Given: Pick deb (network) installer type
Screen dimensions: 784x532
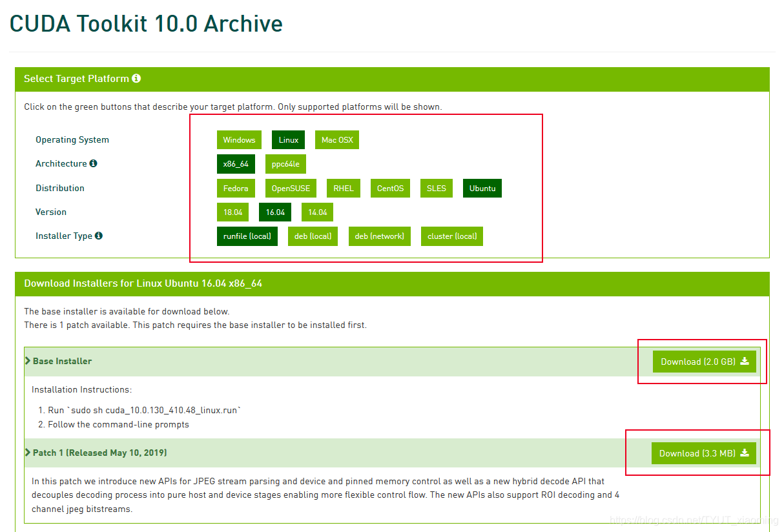Looking at the screenshot, I should click(x=380, y=236).
